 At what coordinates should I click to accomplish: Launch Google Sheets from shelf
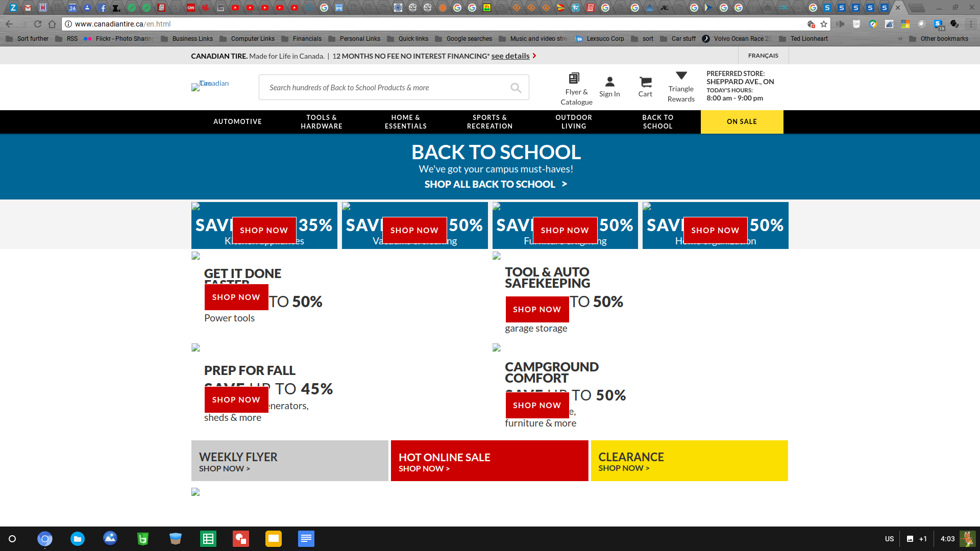[x=208, y=539]
